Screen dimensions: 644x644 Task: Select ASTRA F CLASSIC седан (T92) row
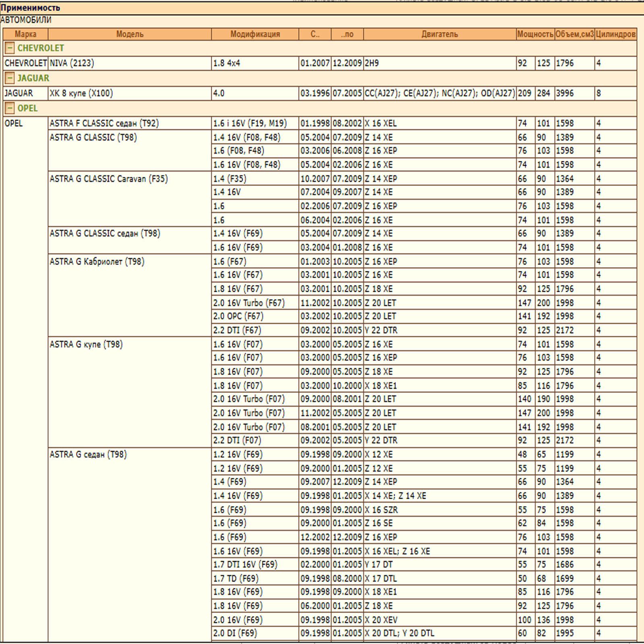click(x=104, y=123)
